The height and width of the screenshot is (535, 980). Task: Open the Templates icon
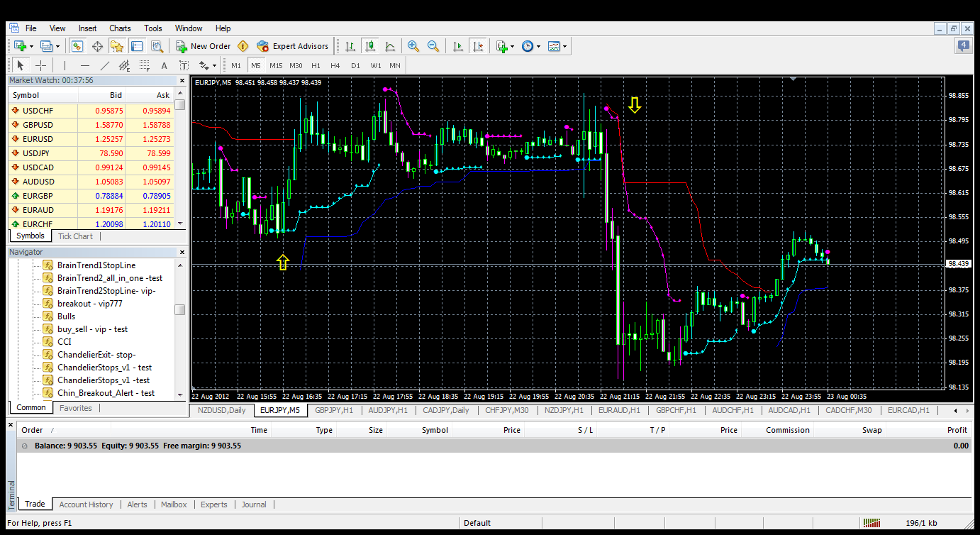554,46
